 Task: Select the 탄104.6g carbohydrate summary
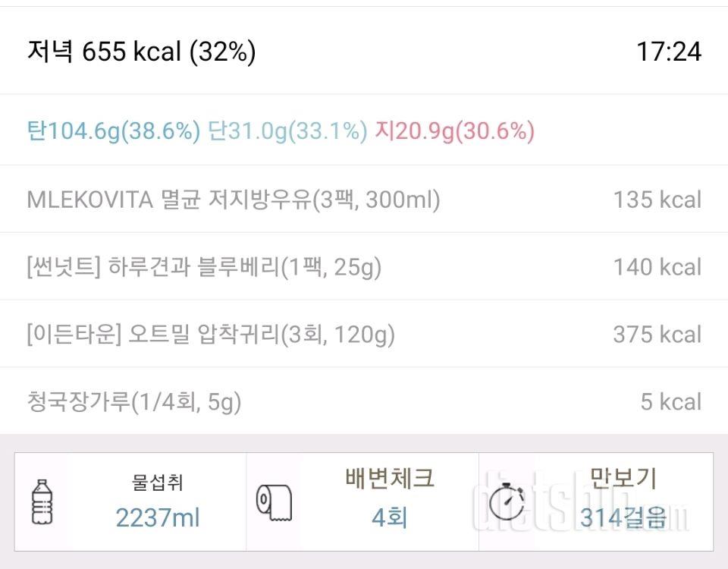point(114,132)
